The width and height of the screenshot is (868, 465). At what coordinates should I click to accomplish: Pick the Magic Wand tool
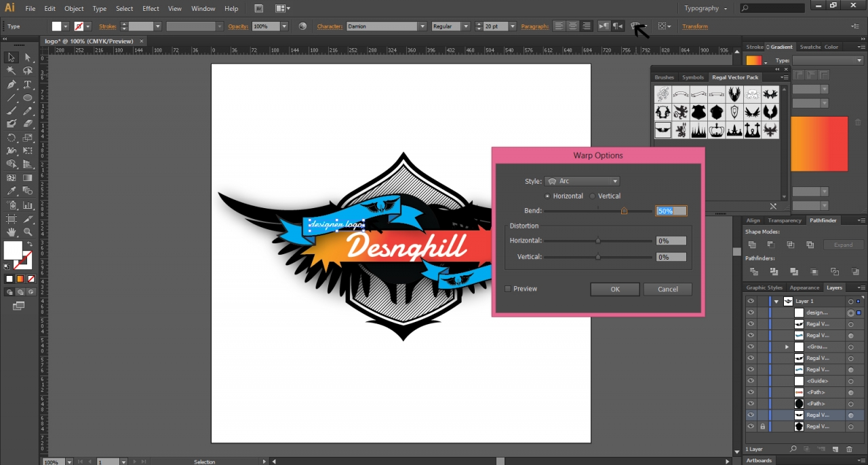click(12, 71)
